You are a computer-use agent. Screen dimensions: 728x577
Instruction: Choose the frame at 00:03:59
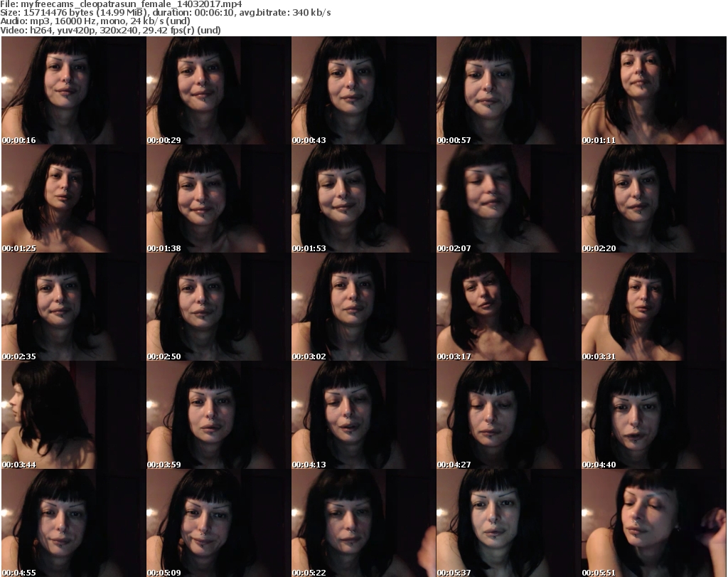pyautogui.click(x=219, y=415)
